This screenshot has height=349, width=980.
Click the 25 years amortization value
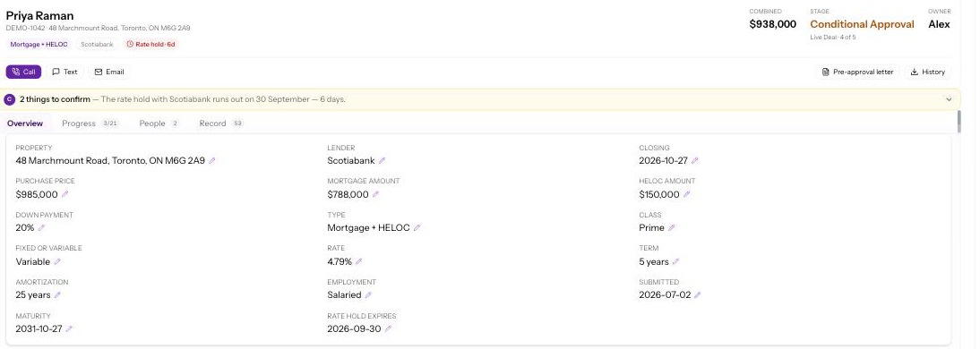[33, 294]
